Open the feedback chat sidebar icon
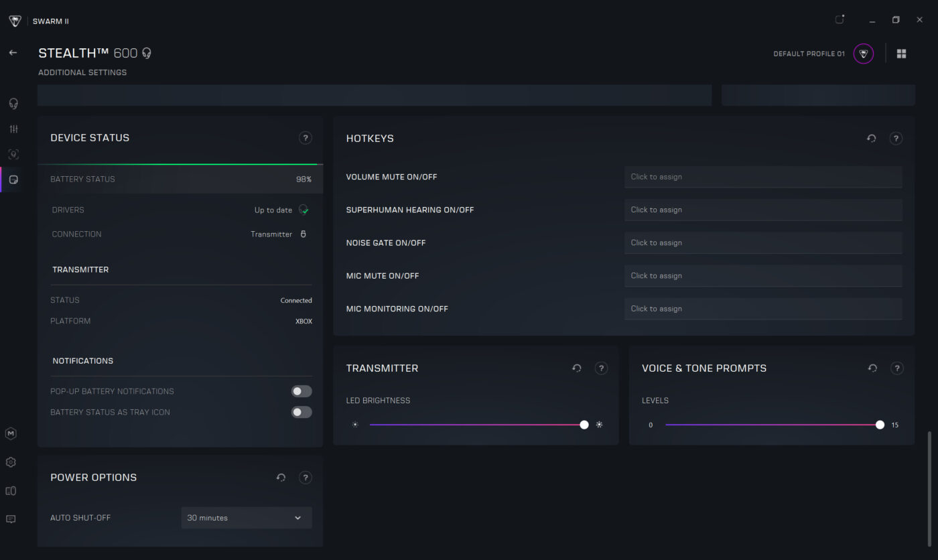Image resolution: width=938 pixels, height=560 pixels. point(11,519)
